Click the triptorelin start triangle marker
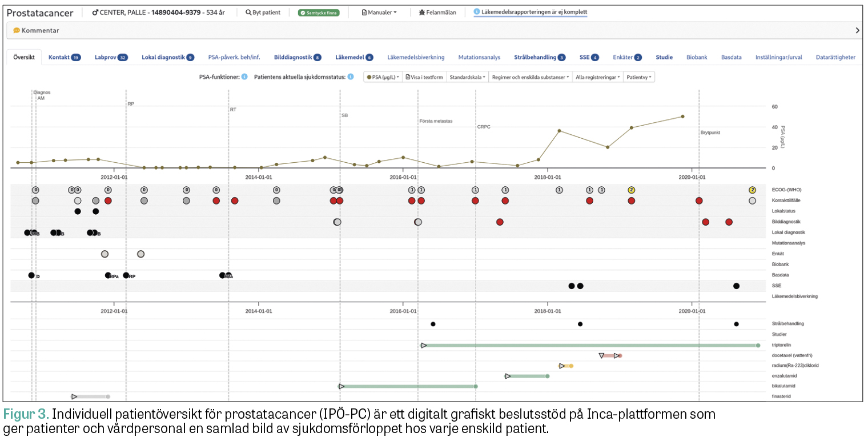The width and height of the screenshot is (868, 441). click(424, 345)
